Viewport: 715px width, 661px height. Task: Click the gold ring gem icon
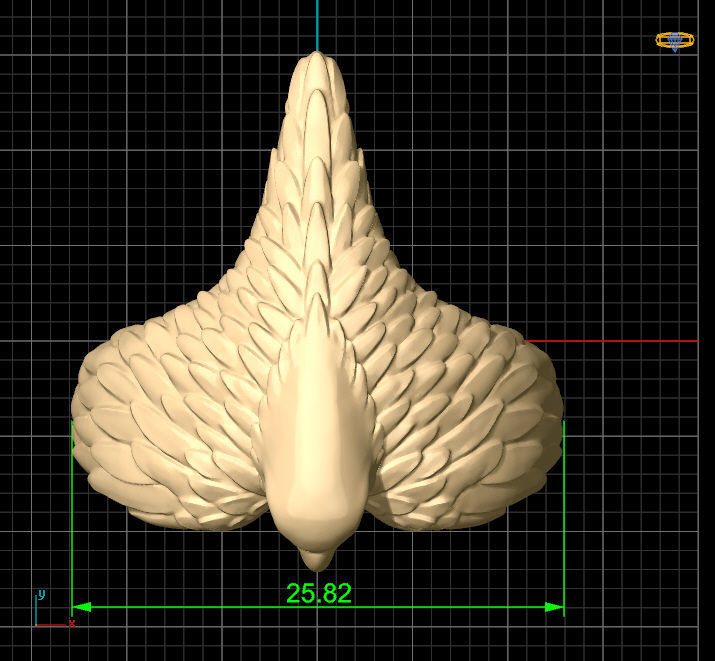coord(675,41)
